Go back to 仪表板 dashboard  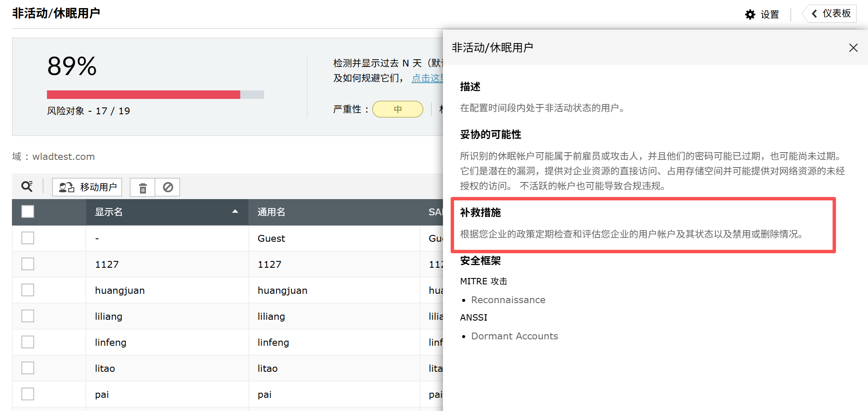(x=831, y=14)
